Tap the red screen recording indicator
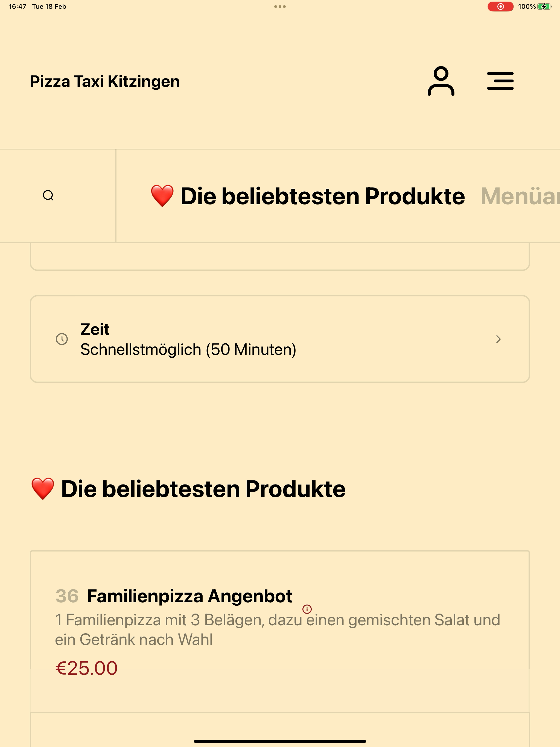Image resolution: width=560 pixels, height=747 pixels. point(501,6)
